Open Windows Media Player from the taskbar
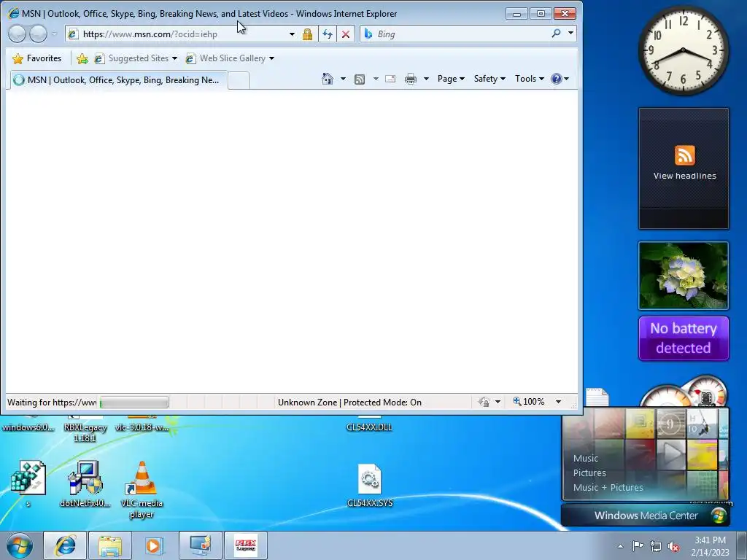This screenshot has height=560, width=747. pyautogui.click(x=153, y=545)
